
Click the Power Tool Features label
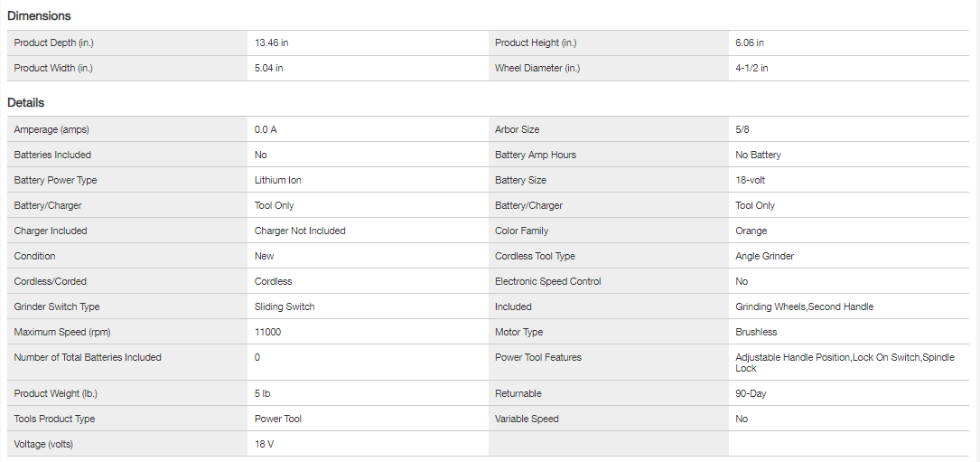pos(538,357)
